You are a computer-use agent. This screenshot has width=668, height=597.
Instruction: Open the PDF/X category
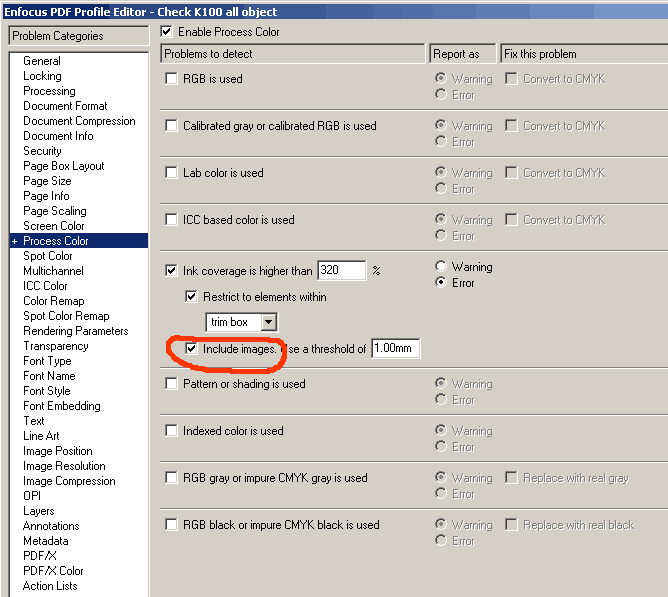tap(40, 556)
